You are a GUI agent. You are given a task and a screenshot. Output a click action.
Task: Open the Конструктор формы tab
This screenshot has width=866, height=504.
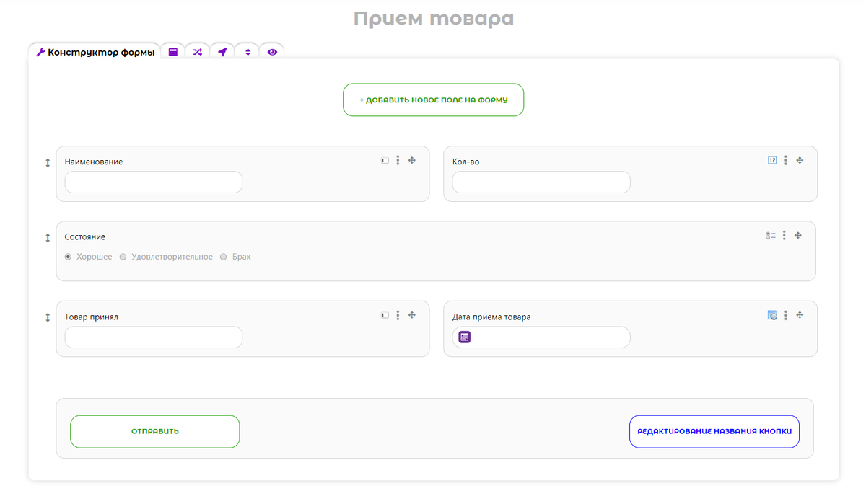tap(95, 52)
